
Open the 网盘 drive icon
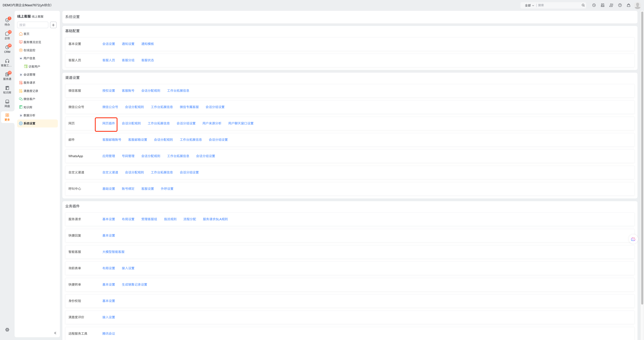click(x=7, y=102)
